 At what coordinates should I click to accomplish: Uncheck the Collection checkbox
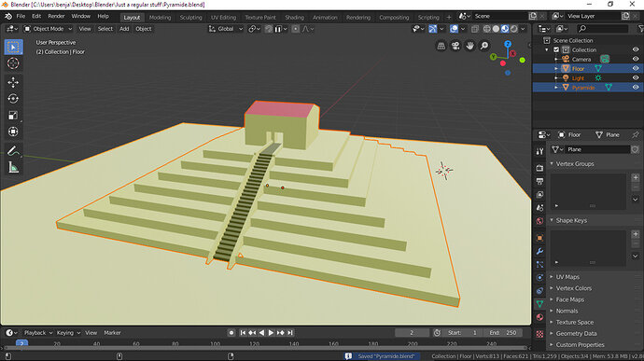pos(556,49)
